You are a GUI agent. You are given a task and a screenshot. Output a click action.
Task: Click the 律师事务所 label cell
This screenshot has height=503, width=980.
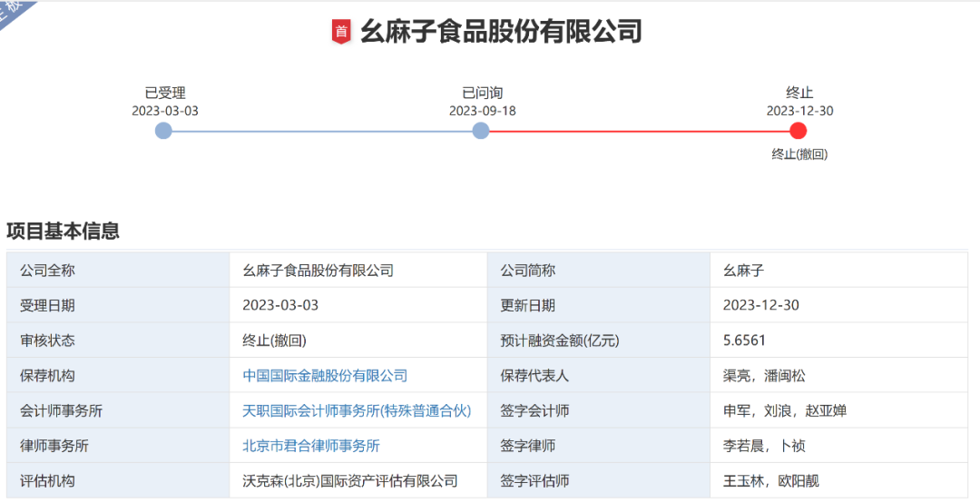[x=118, y=446]
